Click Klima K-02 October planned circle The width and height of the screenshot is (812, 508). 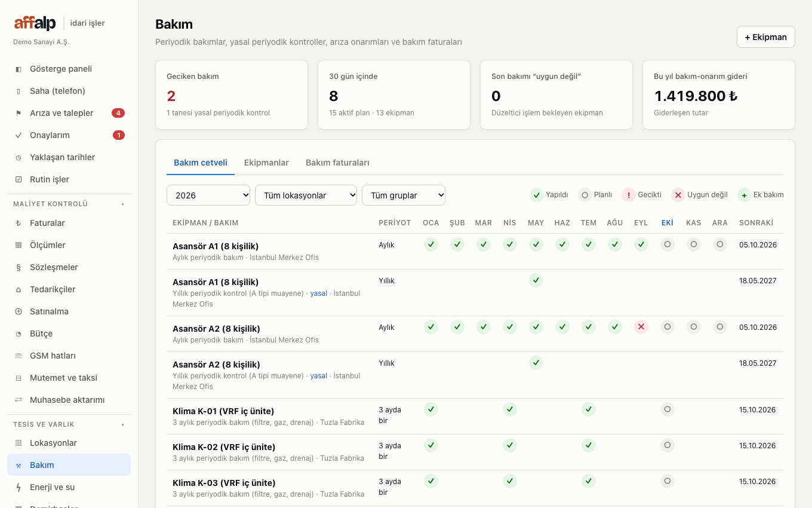[668, 445]
